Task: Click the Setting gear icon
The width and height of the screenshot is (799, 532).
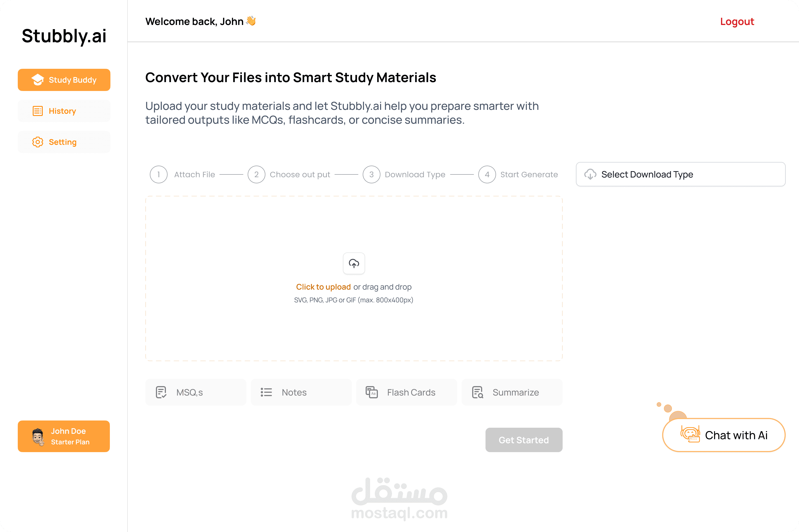Action: pos(37,142)
